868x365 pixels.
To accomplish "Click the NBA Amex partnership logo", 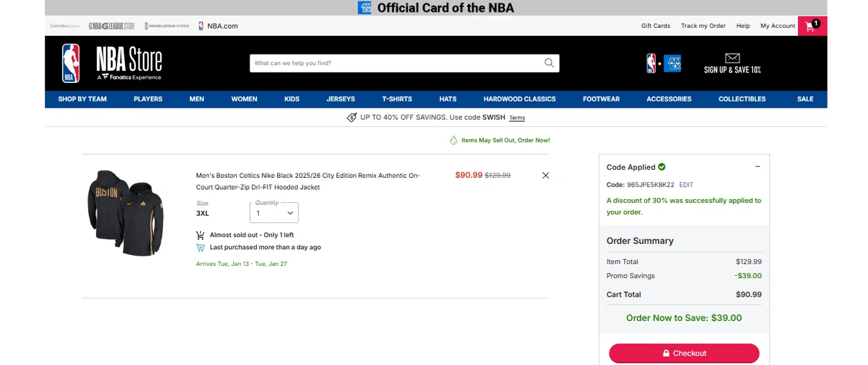I will pyautogui.click(x=664, y=63).
